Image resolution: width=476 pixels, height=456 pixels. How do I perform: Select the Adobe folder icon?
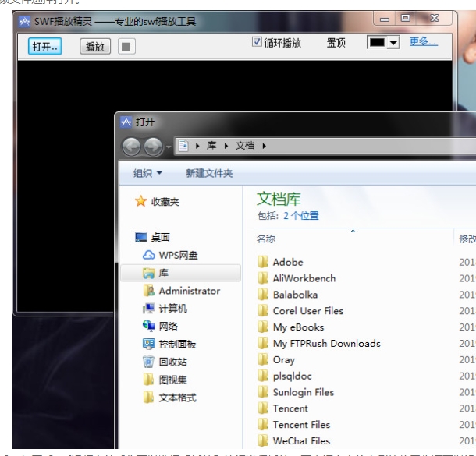263,262
